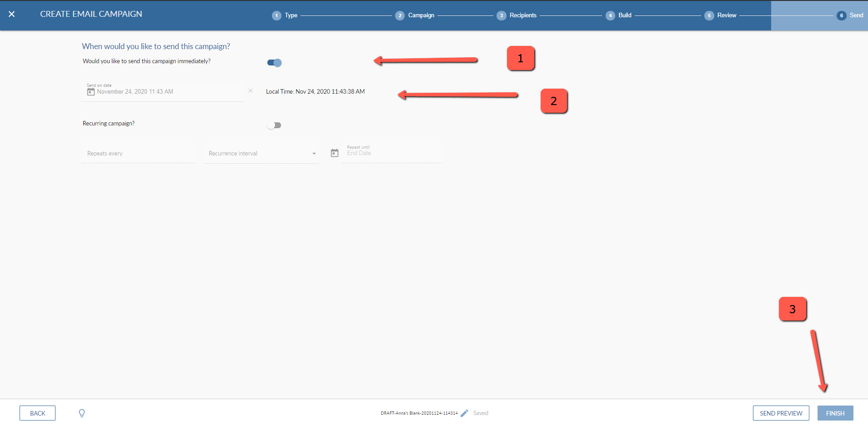Toggle send campaign immediately switch

[x=274, y=63]
